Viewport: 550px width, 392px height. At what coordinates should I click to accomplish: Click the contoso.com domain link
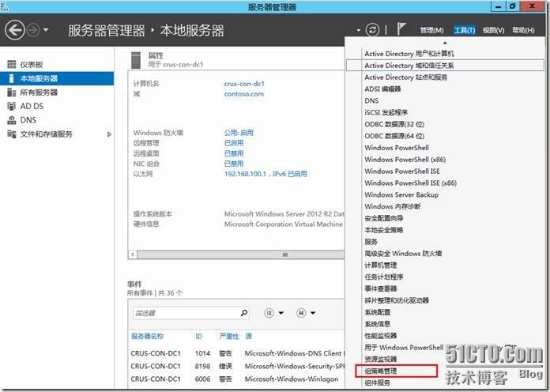(x=243, y=94)
